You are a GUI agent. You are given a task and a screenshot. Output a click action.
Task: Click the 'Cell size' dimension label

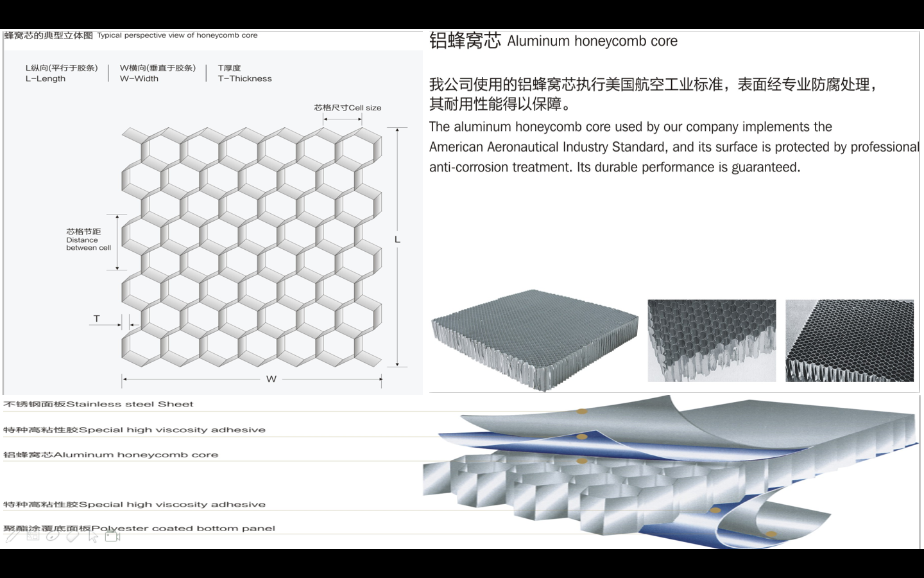[x=364, y=107]
